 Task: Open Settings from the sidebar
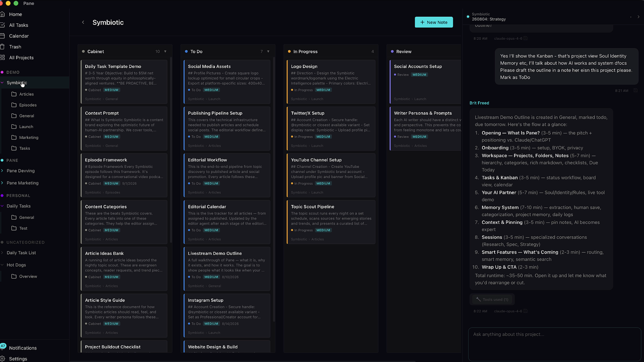click(18, 358)
